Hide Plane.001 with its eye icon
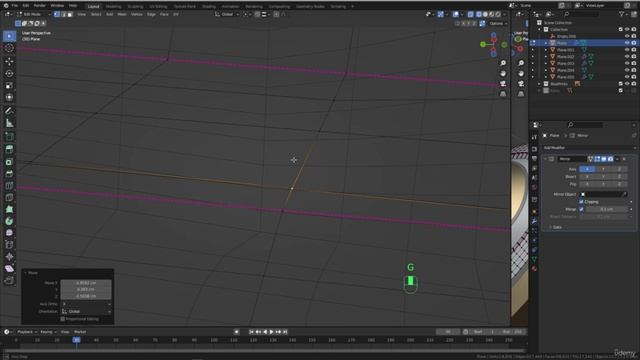Screen dimensions: 640x360 click(627, 50)
